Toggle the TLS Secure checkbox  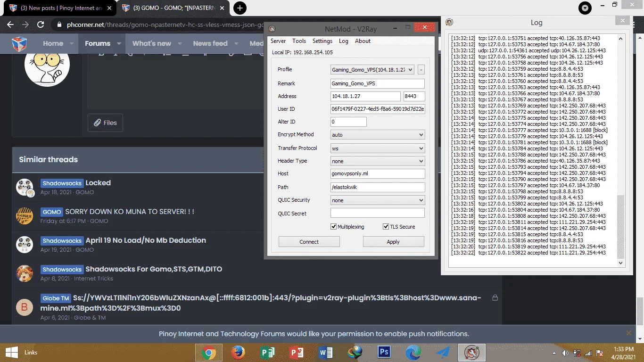[x=386, y=227]
